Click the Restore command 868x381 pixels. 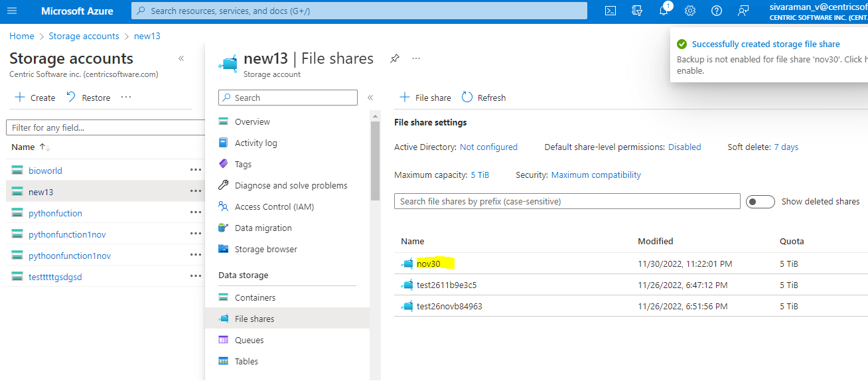tap(88, 98)
